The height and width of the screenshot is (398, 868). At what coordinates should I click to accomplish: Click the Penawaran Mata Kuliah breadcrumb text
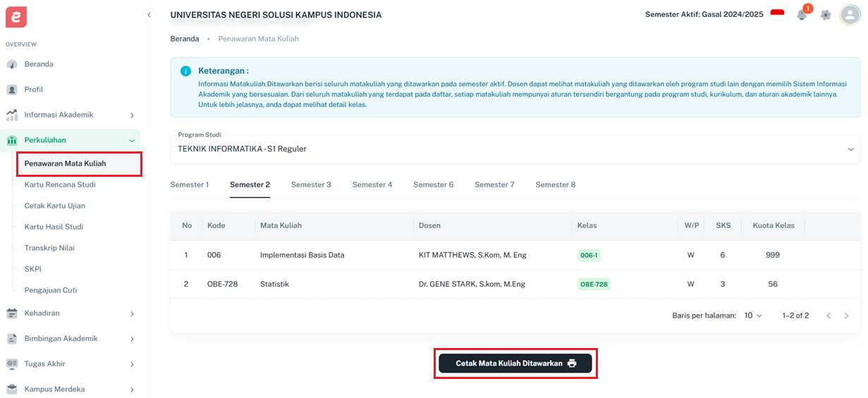click(x=258, y=39)
